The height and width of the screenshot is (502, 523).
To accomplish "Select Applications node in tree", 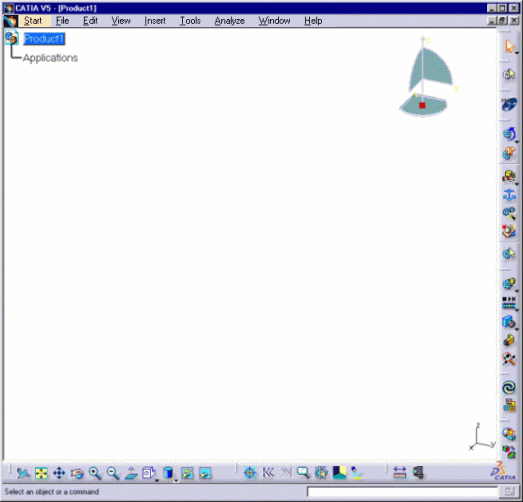I will 50,58.
